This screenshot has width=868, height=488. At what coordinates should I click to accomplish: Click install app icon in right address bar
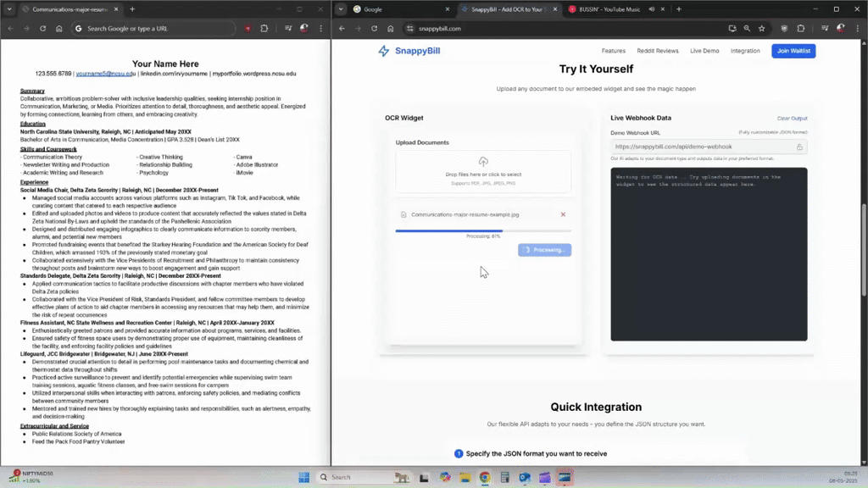click(732, 29)
